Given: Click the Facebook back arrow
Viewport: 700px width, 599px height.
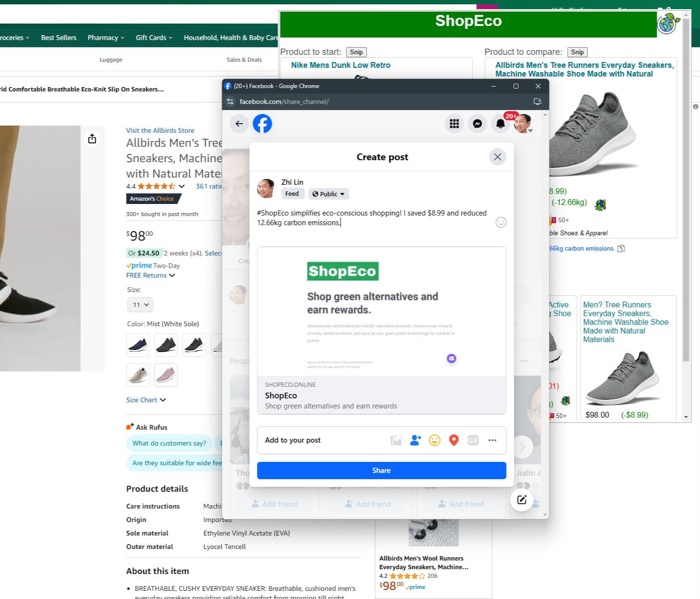Looking at the screenshot, I should click(239, 124).
